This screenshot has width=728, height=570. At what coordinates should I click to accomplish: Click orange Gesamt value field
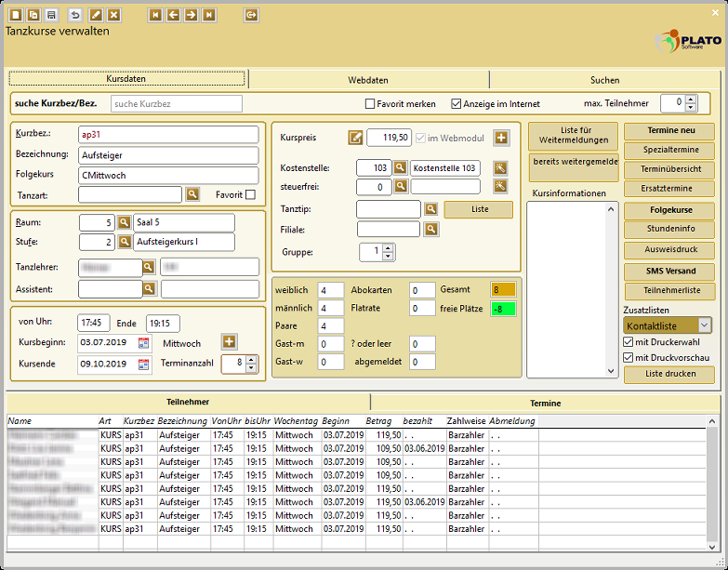(503, 289)
